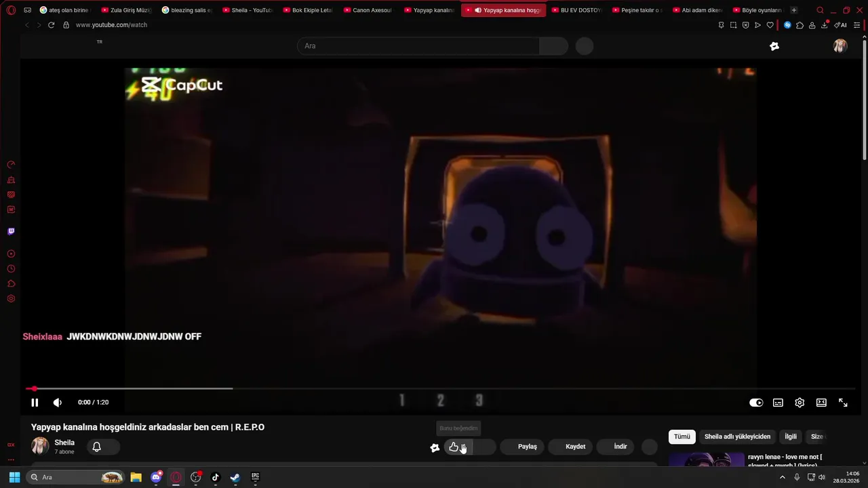Toggle the autoplay switch in player
The height and width of the screenshot is (488, 868).
click(756, 403)
